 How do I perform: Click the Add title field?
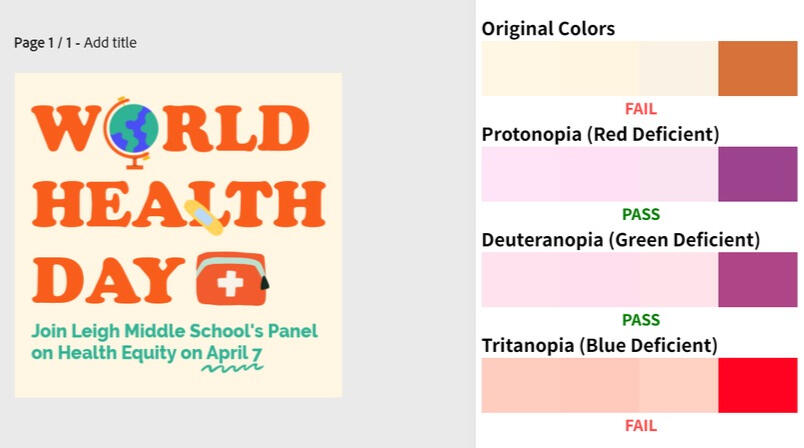pos(110,43)
